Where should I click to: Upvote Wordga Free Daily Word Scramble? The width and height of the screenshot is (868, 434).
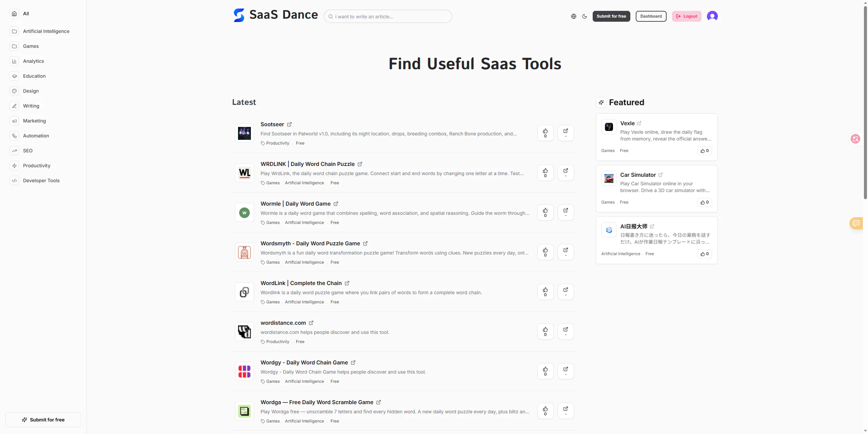pos(545,411)
